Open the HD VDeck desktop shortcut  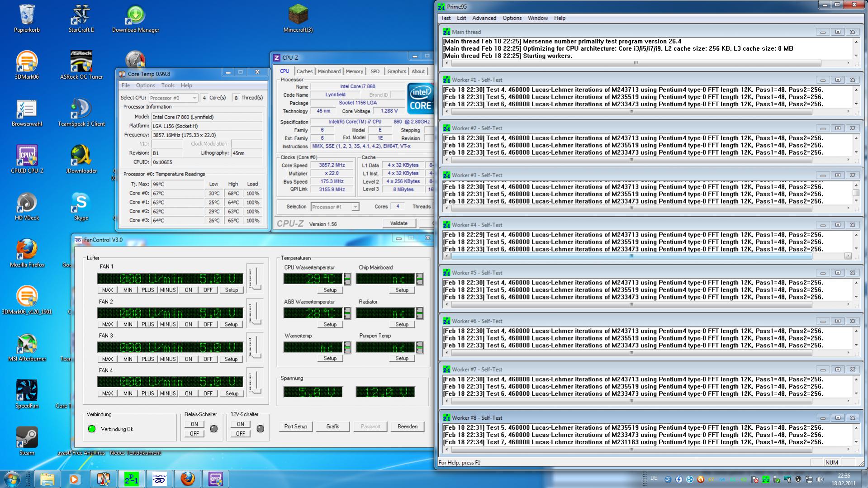click(27, 207)
